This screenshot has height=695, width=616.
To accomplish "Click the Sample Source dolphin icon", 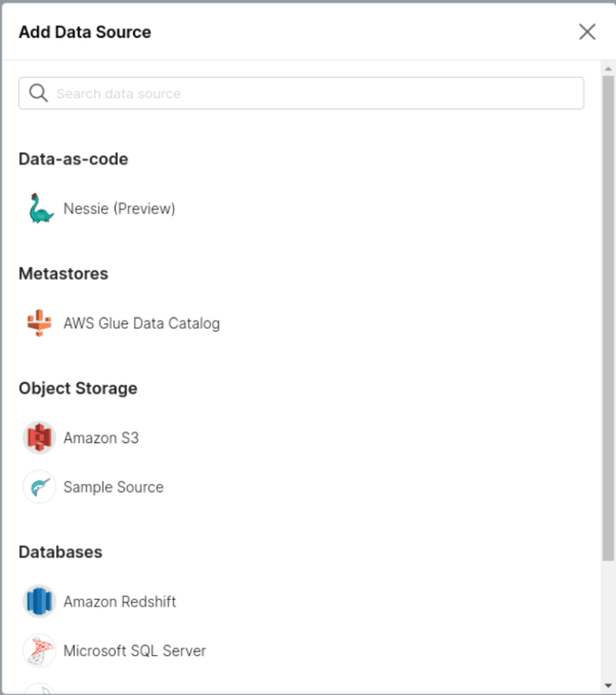I will tap(38, 486).
